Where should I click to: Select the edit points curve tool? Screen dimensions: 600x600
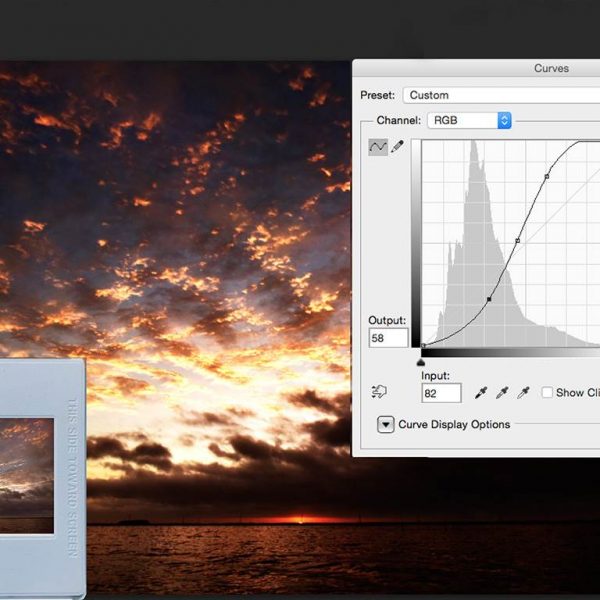378,147
